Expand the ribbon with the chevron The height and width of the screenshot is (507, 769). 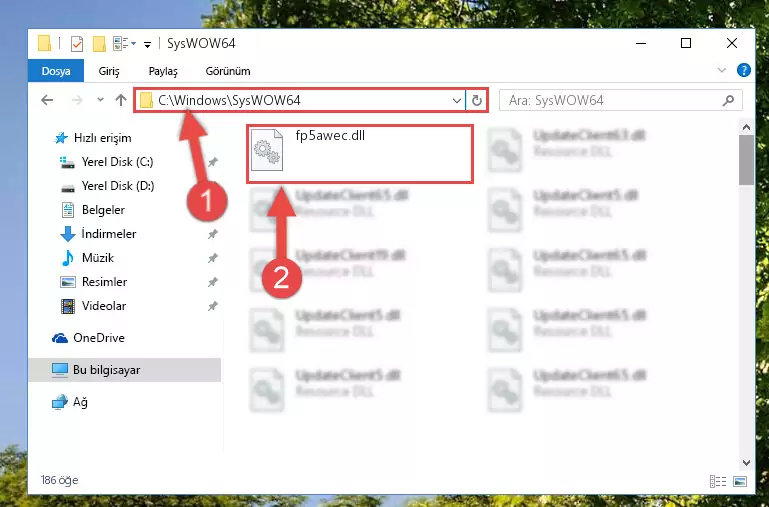click(x=721, y=70)
